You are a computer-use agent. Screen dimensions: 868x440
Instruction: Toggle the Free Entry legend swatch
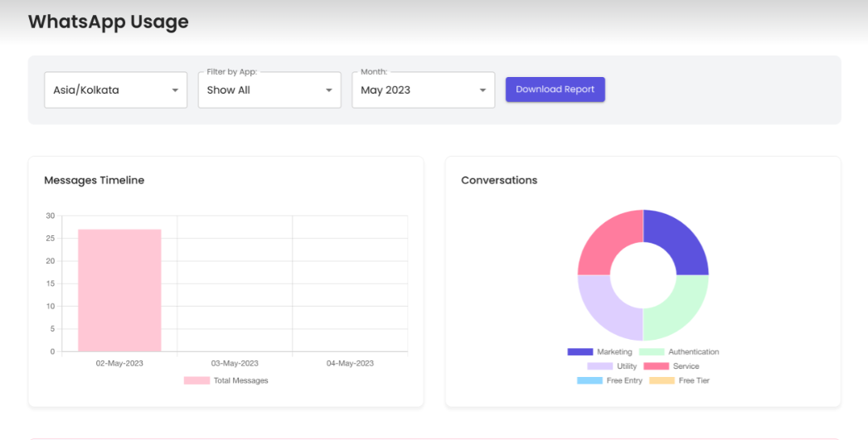coord(589,381)
